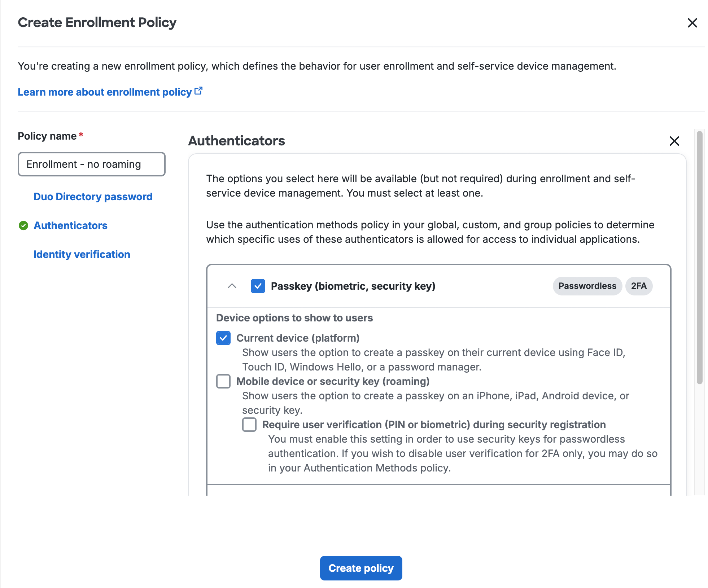Viewport: 708px width, 588px height.
Task: Close the Create Enrollment Policy dialog
Action: [x=692, y=23]
